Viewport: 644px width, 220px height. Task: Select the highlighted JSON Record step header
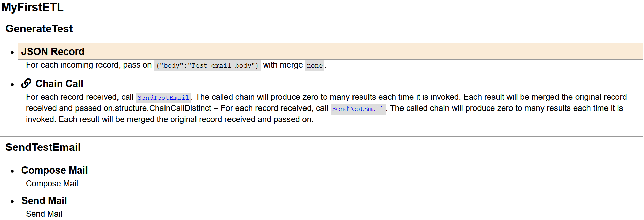pos(53,52)
